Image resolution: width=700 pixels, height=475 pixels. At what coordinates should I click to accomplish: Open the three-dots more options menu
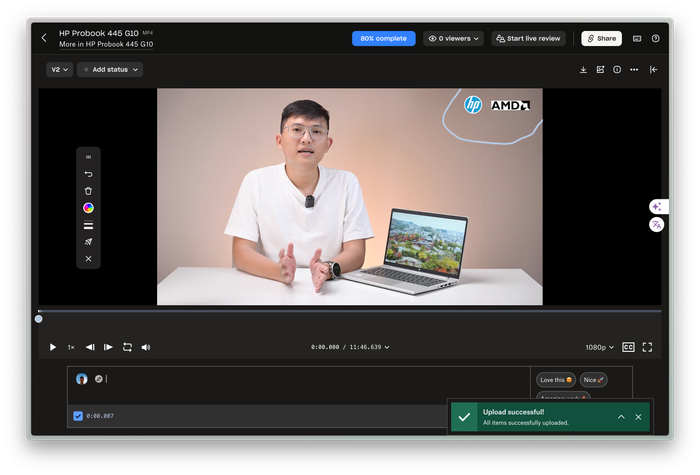(634, 70)
